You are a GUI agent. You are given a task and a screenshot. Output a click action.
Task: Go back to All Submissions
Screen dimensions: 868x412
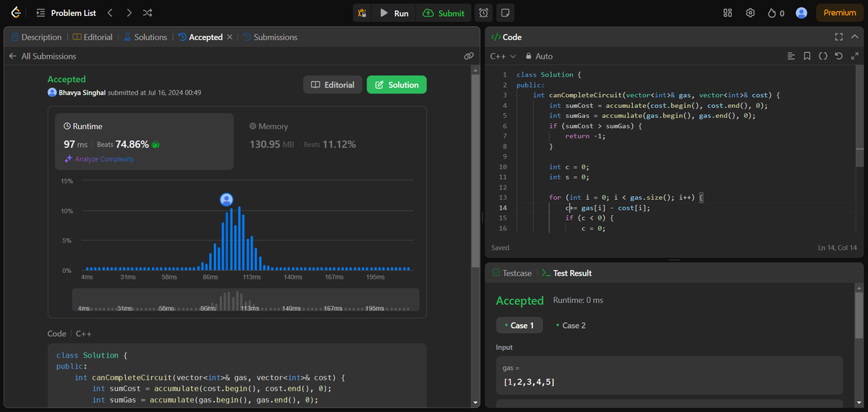coord(42,56)
